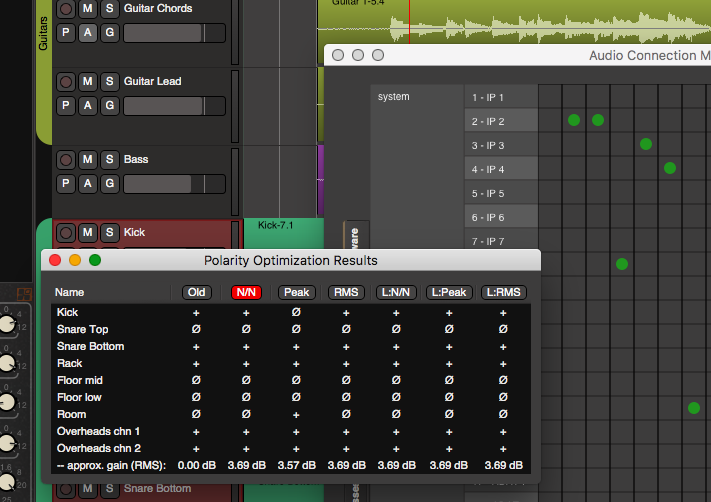Mute the Kick track
This screenshot has width=711, height=502.
click(88, 232)
